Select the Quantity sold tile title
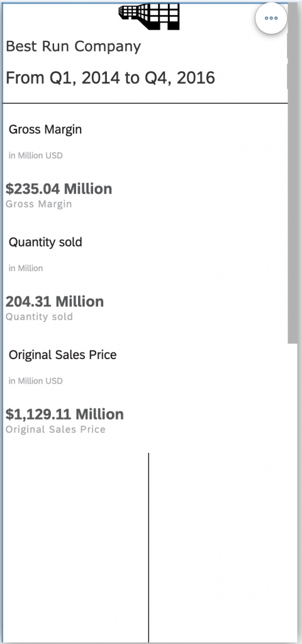Viewport: 302px width, 644px height. pos(45,242)
